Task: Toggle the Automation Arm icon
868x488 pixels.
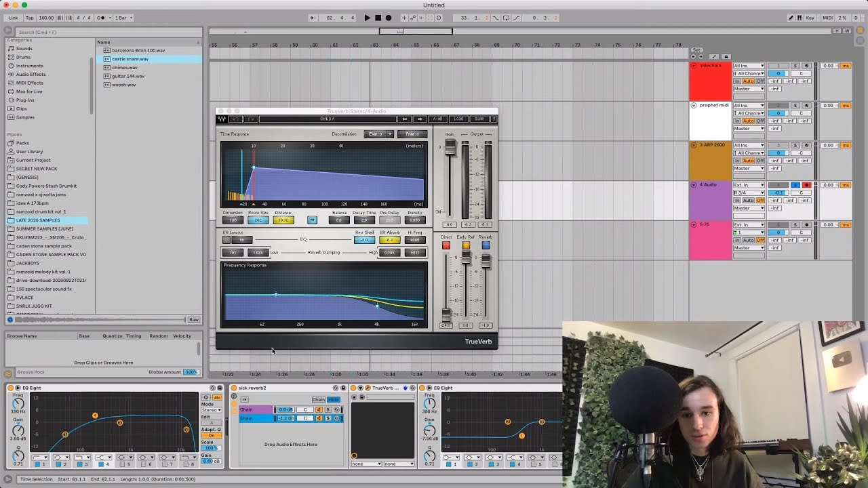Action: tap(414, 18)
